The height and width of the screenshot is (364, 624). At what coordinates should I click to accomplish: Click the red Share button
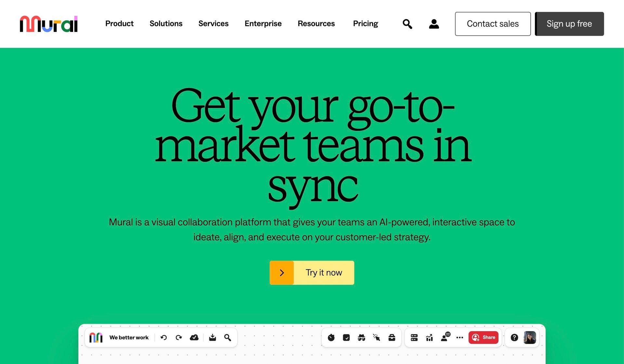click(x=483, y=338)
